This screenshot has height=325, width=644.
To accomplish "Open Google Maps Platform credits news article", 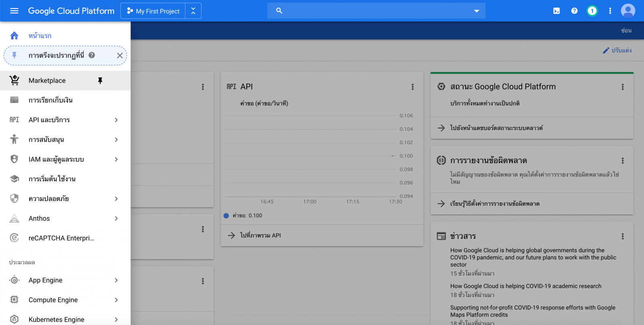I will tap(533, 311).
